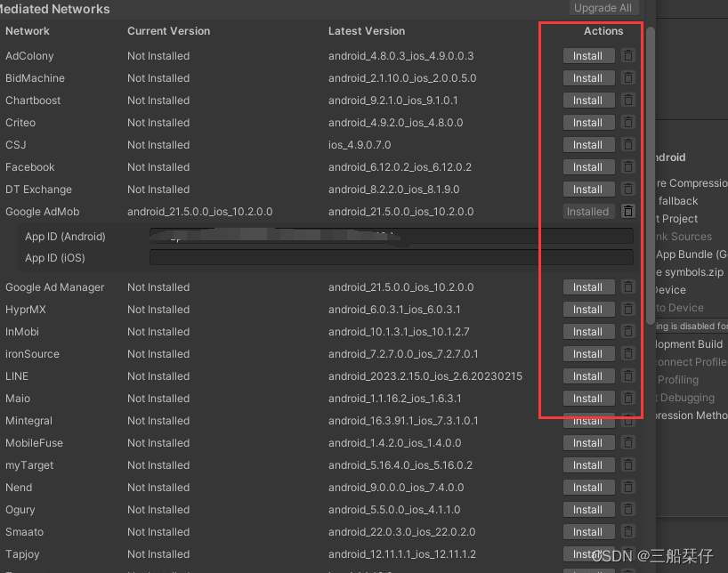Click the trash icon for Chartboost
Image resolution: width=728 pixels, height=573 pixels.
(628, 101)
